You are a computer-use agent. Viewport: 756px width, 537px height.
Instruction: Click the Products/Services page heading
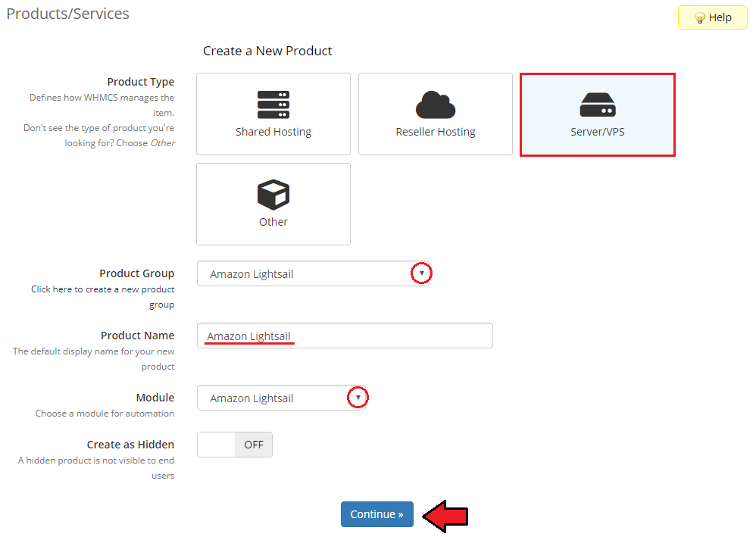67,14
